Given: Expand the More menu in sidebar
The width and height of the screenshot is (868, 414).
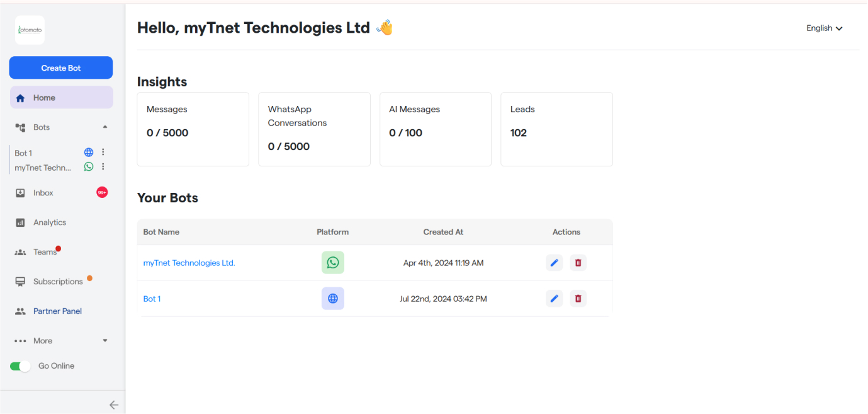Looking at the screenshot, I should (x=105, y=341).
